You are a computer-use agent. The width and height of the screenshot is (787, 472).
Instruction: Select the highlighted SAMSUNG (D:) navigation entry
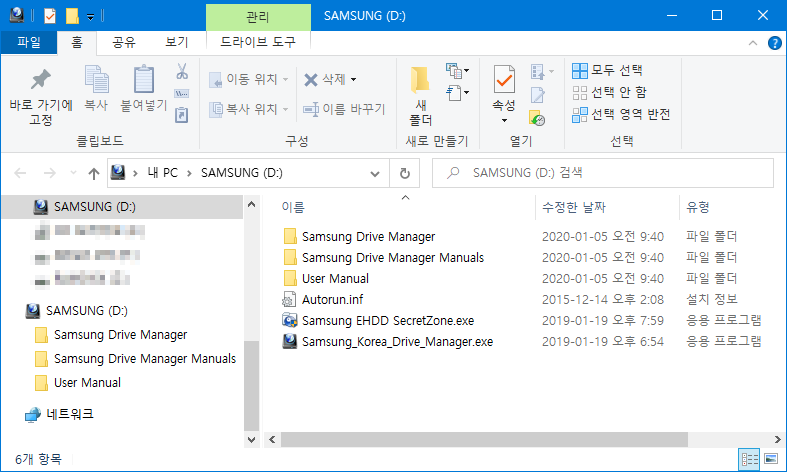coord(122,207)
